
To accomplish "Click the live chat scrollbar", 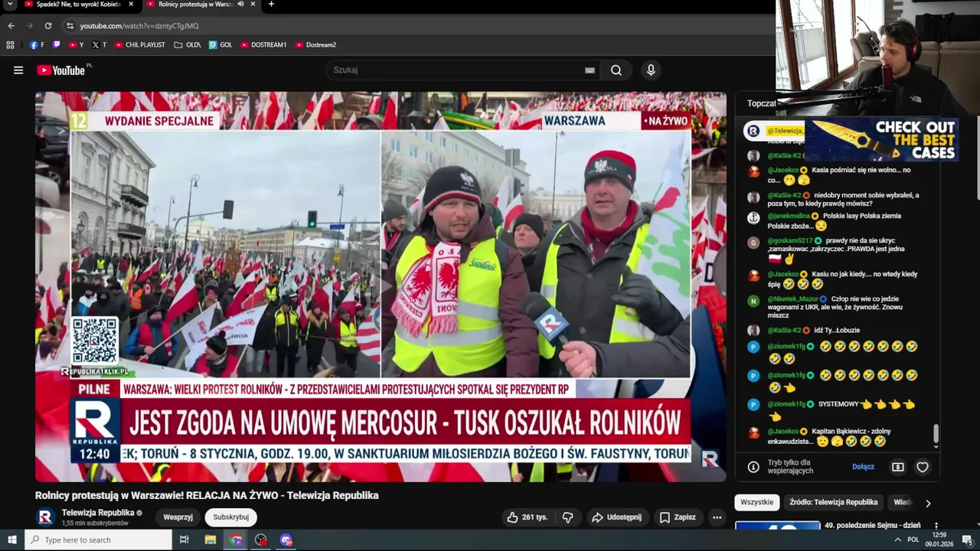I will point(936,435).
